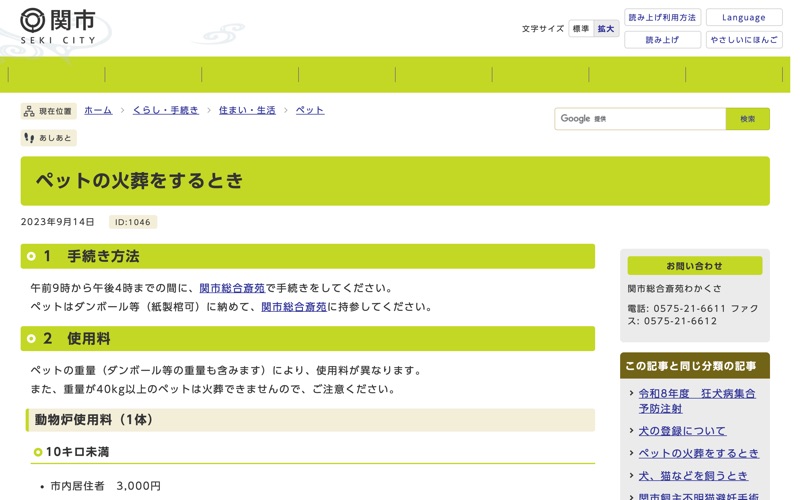The height and width of the screenshot is (500, 800).
Task: Click the Seki City logo
Action: 58,26
